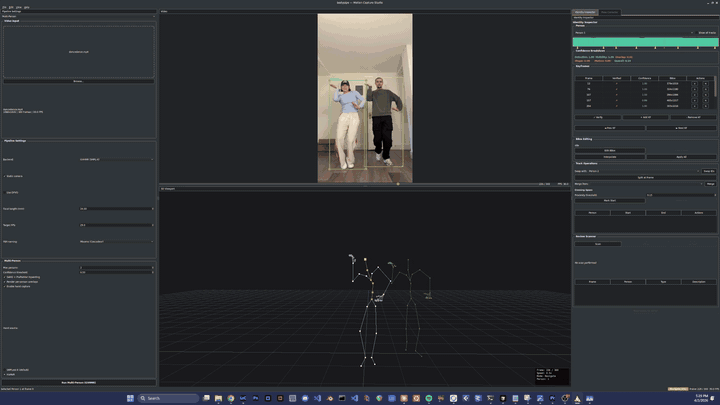Click second action icon in frame 76 row
This screenshot has width=720, height=405.
point(706,89)
